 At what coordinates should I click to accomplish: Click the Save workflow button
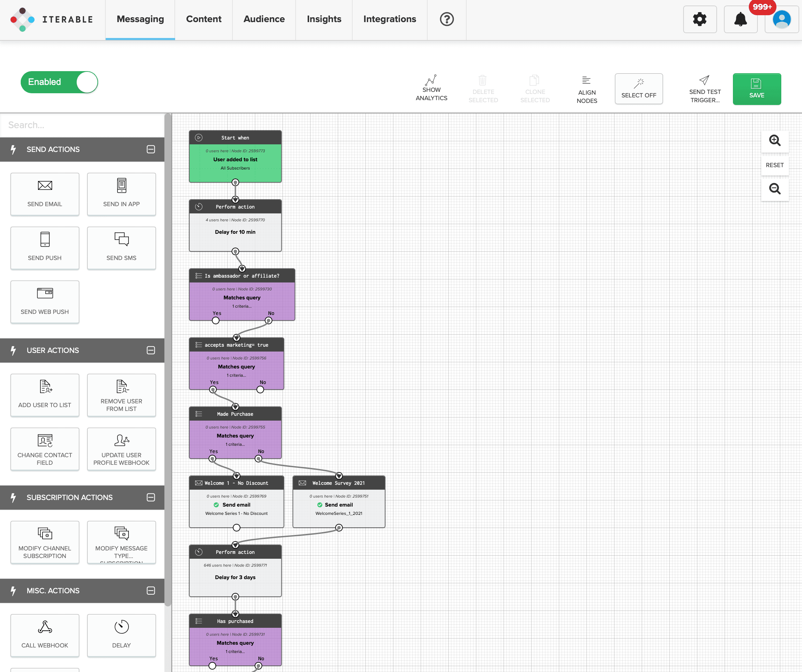tap(757, 87)
